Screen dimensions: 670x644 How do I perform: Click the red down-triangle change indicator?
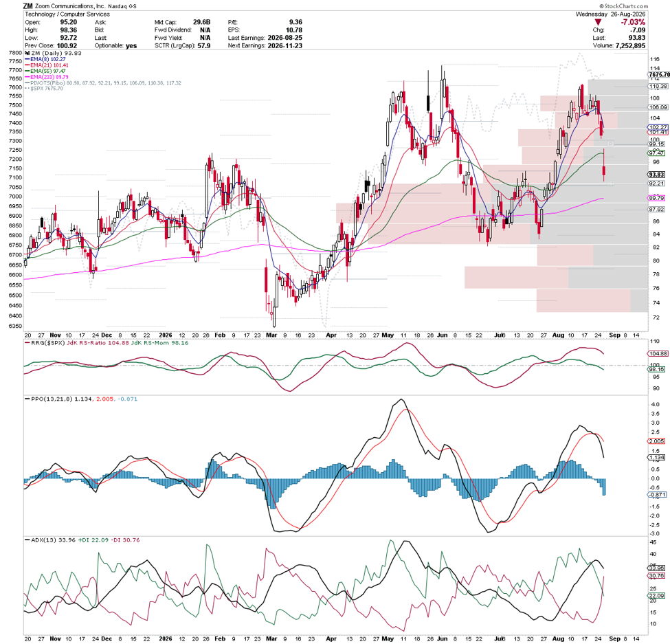point(598,22)
